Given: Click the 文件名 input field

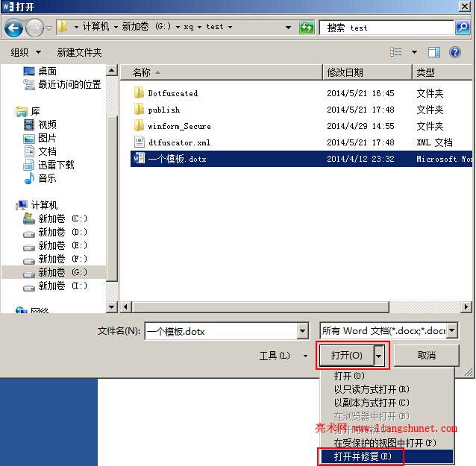Looking at the screenshot, I should coord(222,331).
